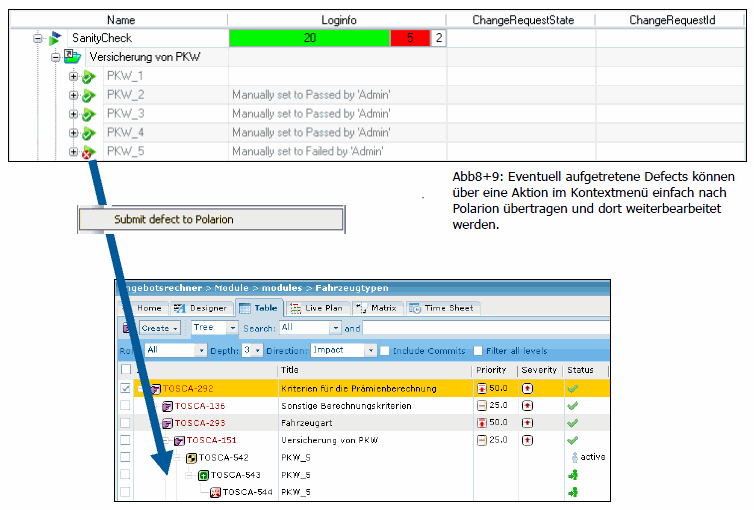
Task: Click the green status icon of TOSCA-543
Action: (x=573, y=475)
